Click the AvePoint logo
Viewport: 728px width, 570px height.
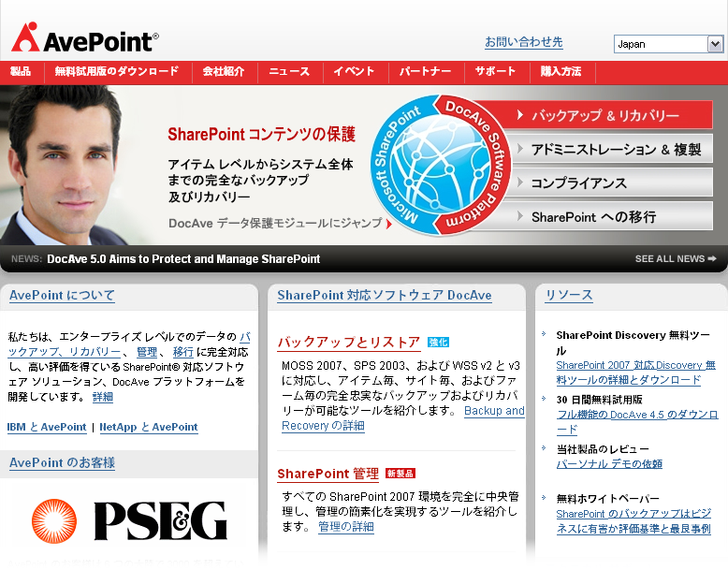tap(84, 37)
